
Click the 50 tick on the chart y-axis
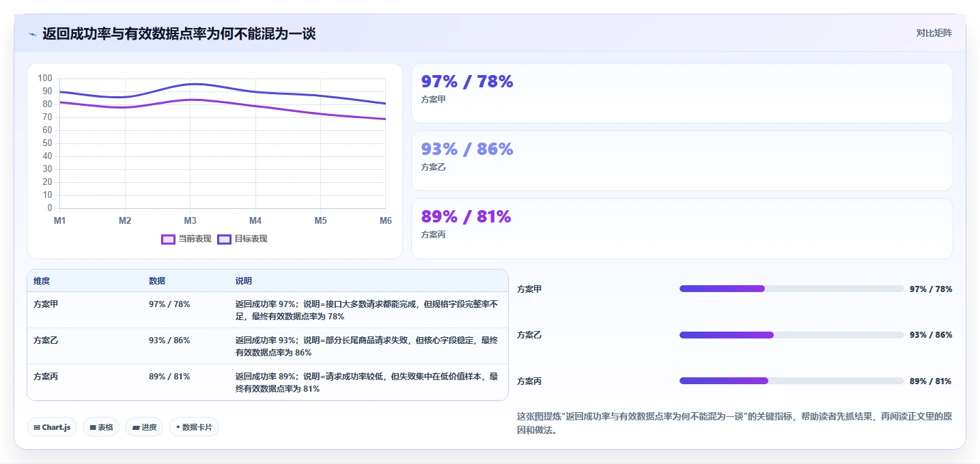[47, 143]
